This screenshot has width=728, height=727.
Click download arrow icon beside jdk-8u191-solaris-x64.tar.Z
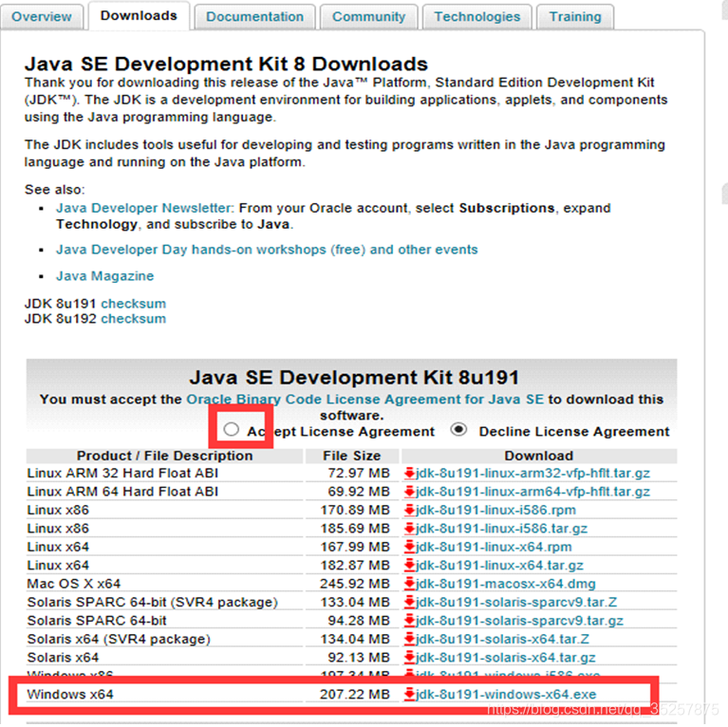(x=409, y=640)
